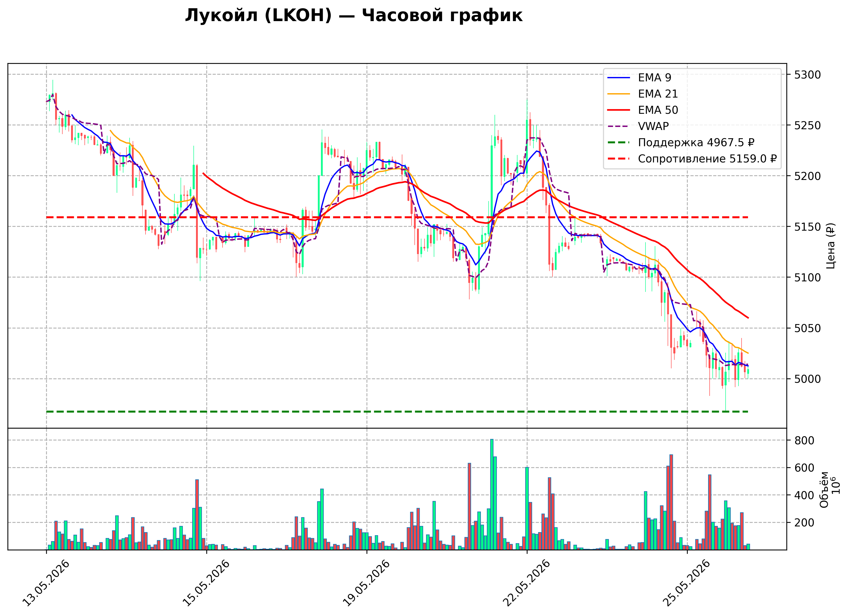This screenshot has width=850, height=616.
Task: Click the 13.05.2026 date label
Action: [x=46, y=583]
